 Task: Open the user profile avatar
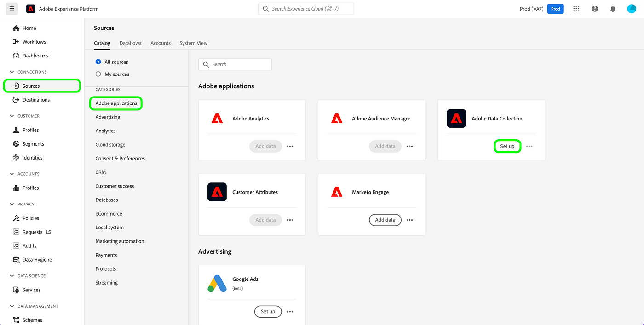[x=632, y=9]
